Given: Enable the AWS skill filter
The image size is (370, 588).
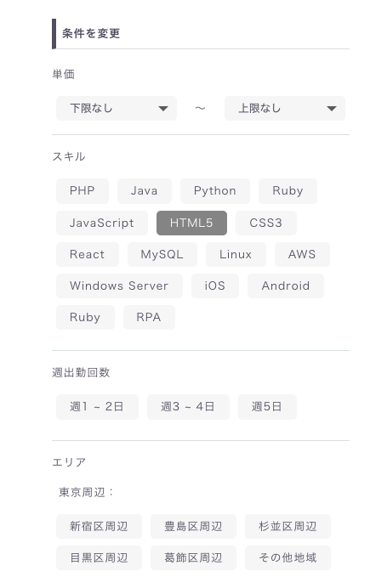Looking at the screenshot, I should coord(302,254).
